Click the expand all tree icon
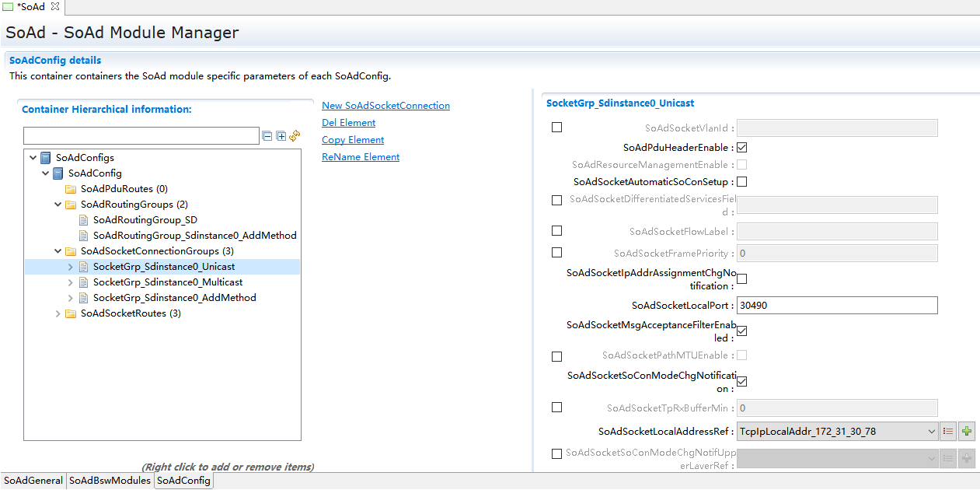This screenshot has height=490, width=980. [281, 136]
